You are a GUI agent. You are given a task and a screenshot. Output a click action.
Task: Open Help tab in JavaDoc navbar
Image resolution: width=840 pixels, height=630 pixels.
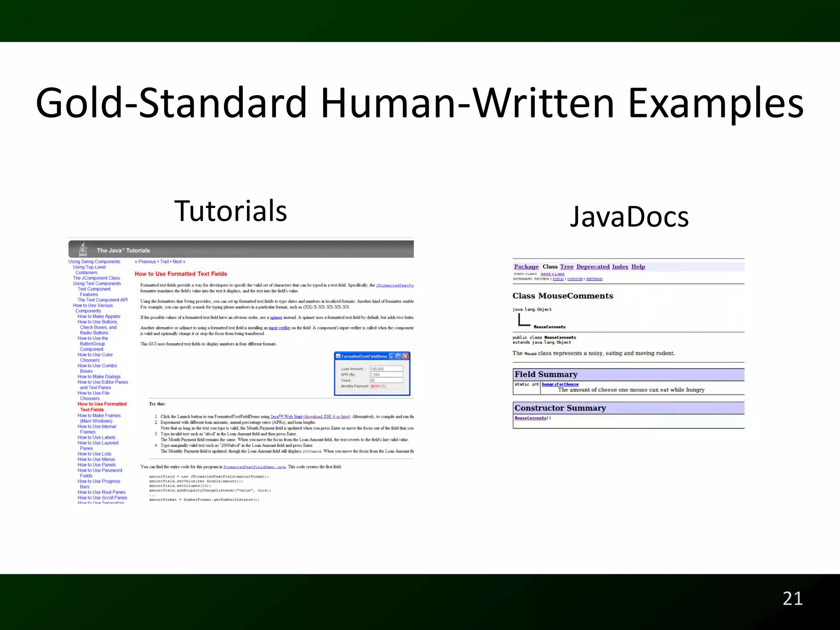click(638, 267)
